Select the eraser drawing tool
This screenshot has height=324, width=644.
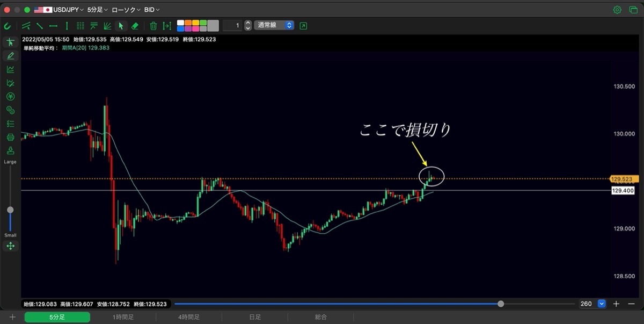[135, 25]
